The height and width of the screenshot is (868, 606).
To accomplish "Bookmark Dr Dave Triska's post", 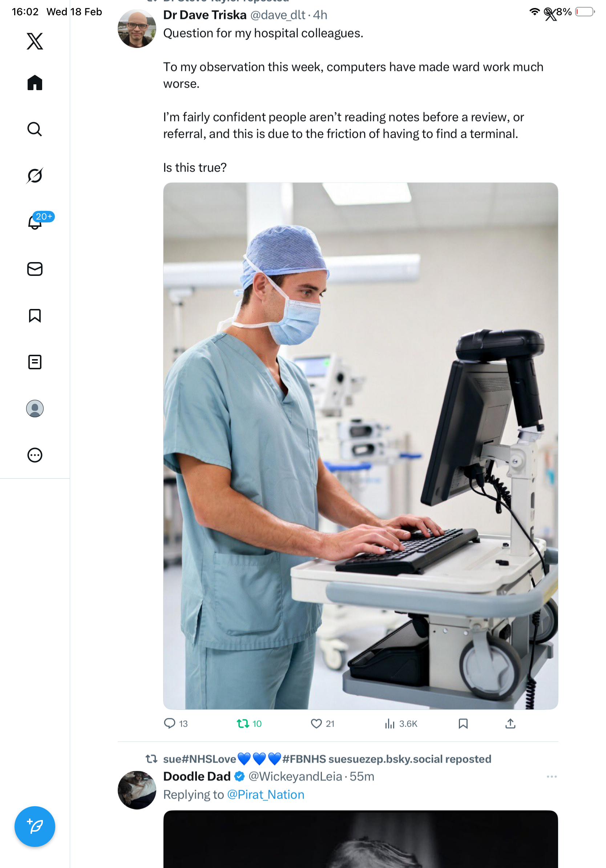I will coord(463,723).
